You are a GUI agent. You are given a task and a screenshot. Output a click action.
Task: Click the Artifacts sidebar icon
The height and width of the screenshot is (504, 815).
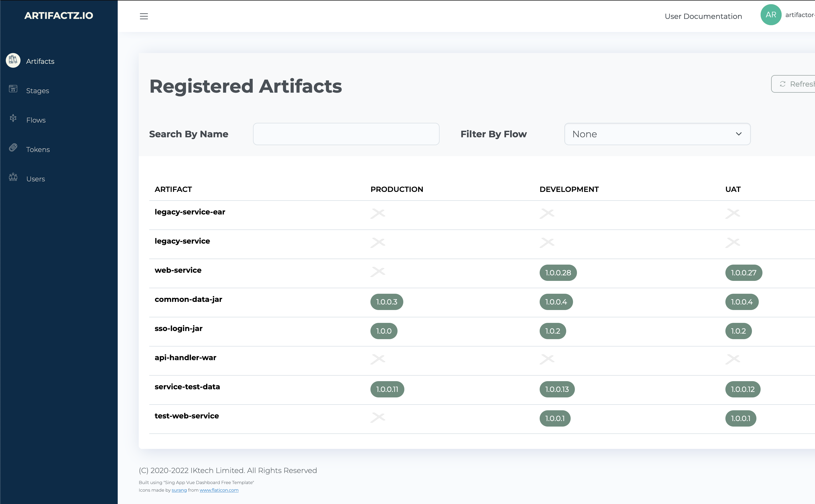(13, 60)
